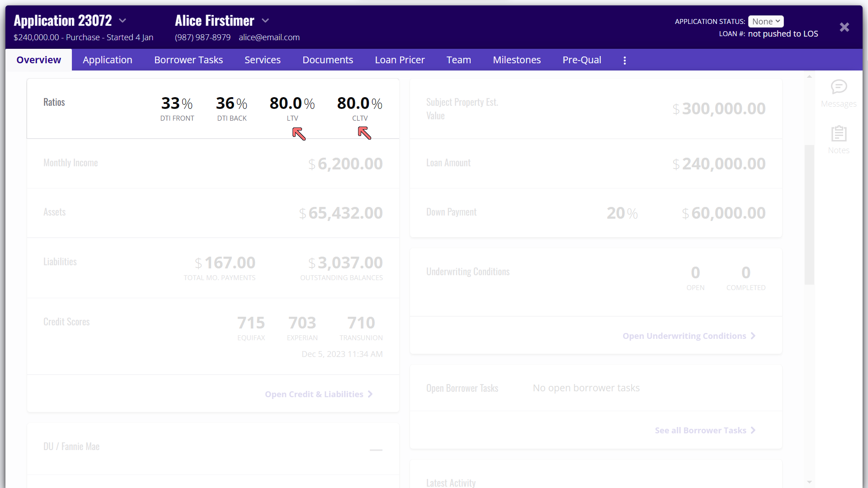The width and height of the screenshot is (868, 488).
Task: Select the Pre-Qual tab
Action: 582,60
